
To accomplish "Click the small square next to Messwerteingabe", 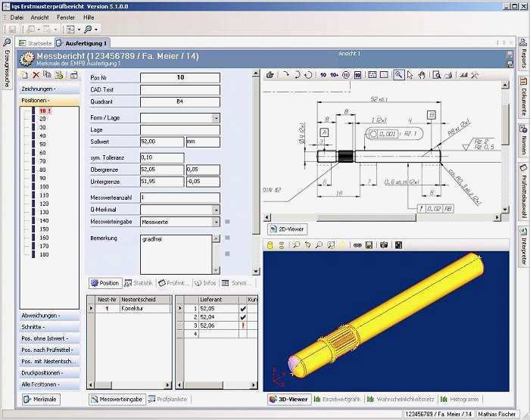I will (x=226, y=222).
